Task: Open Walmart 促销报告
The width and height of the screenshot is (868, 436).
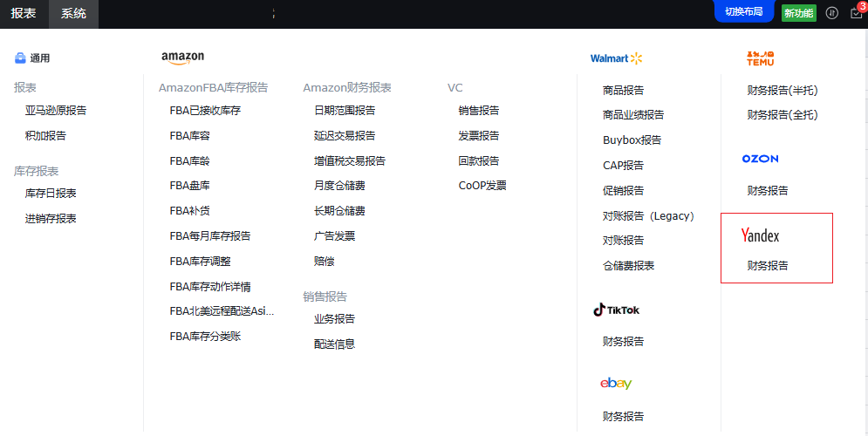Action: 624,191
